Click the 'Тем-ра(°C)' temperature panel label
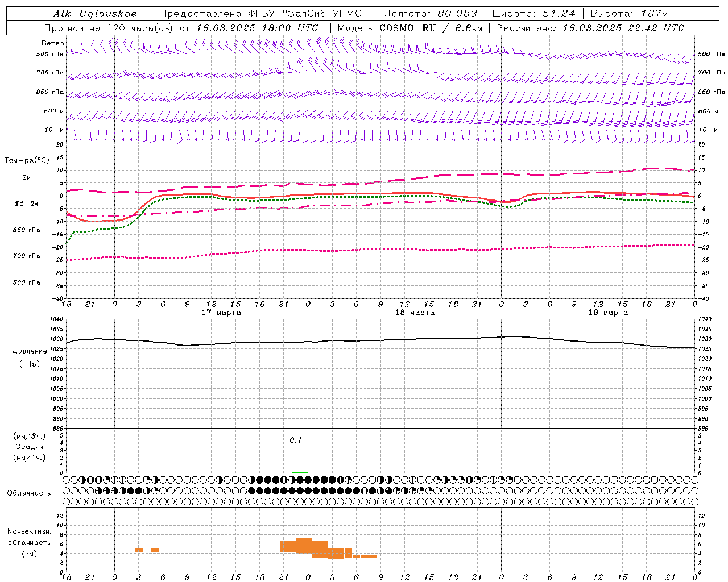 [27, 161]
